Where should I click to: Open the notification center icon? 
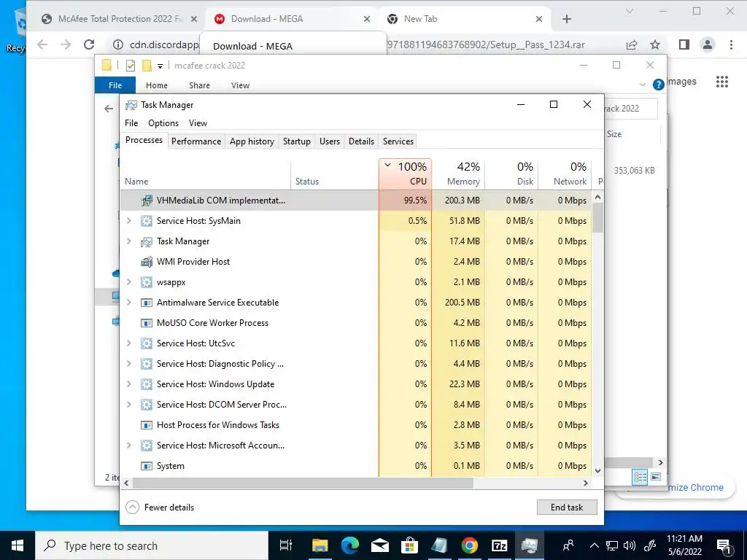(x=724, y=545)
